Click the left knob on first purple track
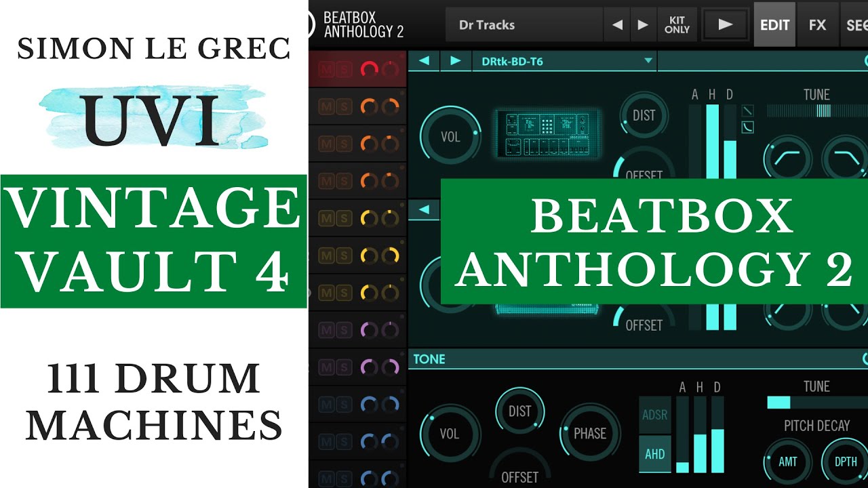Viewport: 868px width, 488px height. pos(369,330)
